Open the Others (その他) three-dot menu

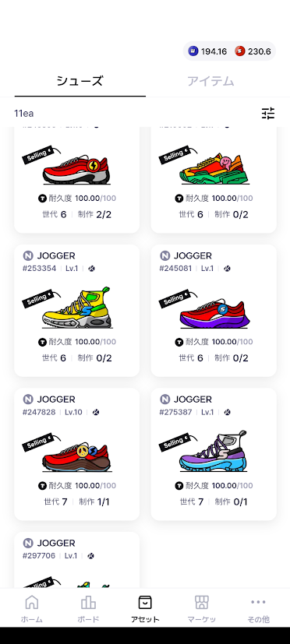[258, 602]
